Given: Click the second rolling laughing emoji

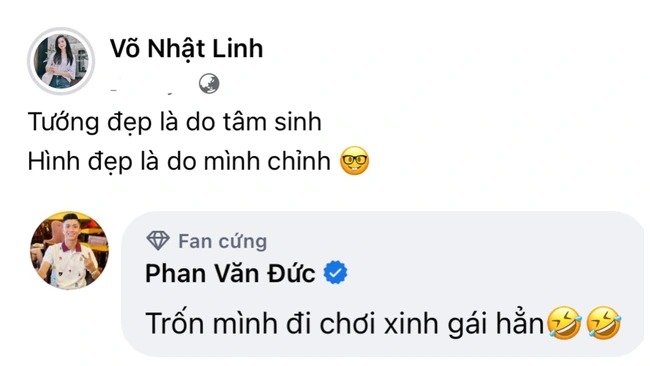Looking at the screenshot, I should (x=604, y=323).
